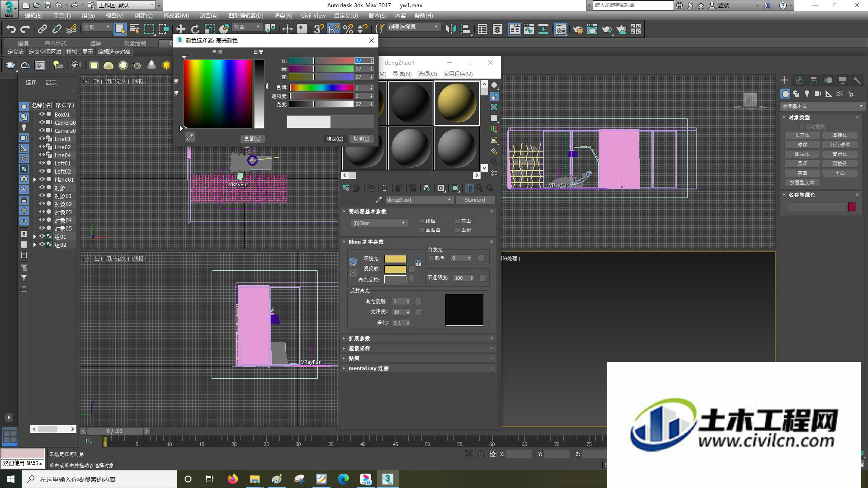Viewport: 868px width, 489px height.
Task: Expand the 超级采样 rollout
Action: click(418, 348)
